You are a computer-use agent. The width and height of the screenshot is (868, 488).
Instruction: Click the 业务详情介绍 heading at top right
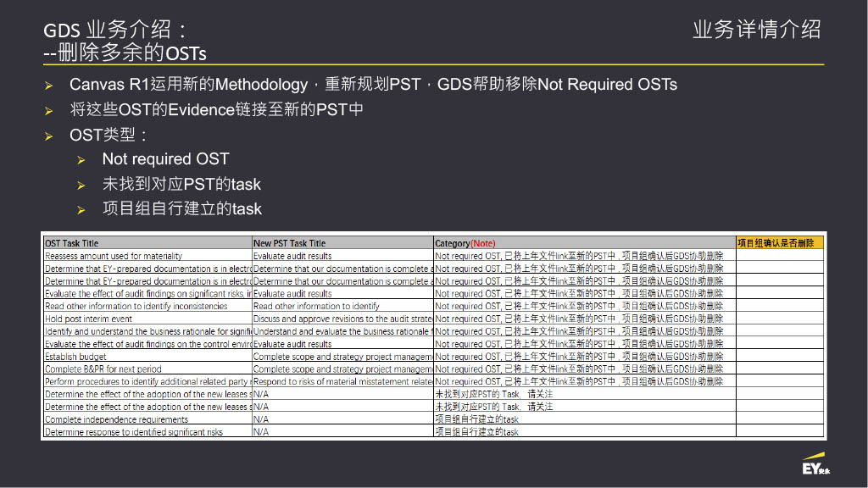(x=756, y=30)
